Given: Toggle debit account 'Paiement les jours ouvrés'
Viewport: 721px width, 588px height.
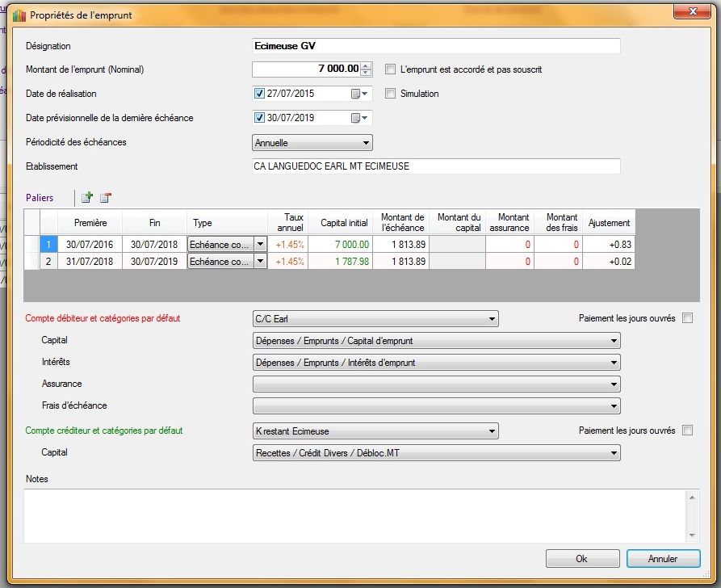Looking at the screenshot, I should coord(687,318).
